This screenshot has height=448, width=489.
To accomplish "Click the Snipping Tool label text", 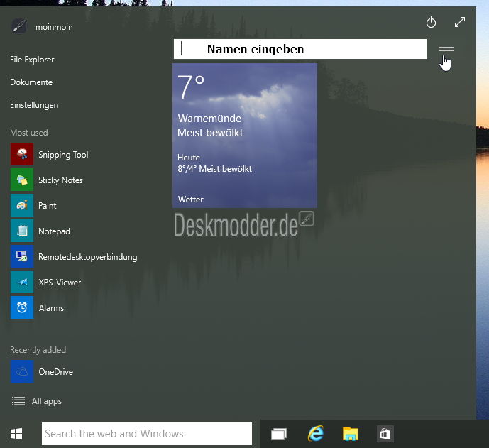I will (x=63, y=155).
